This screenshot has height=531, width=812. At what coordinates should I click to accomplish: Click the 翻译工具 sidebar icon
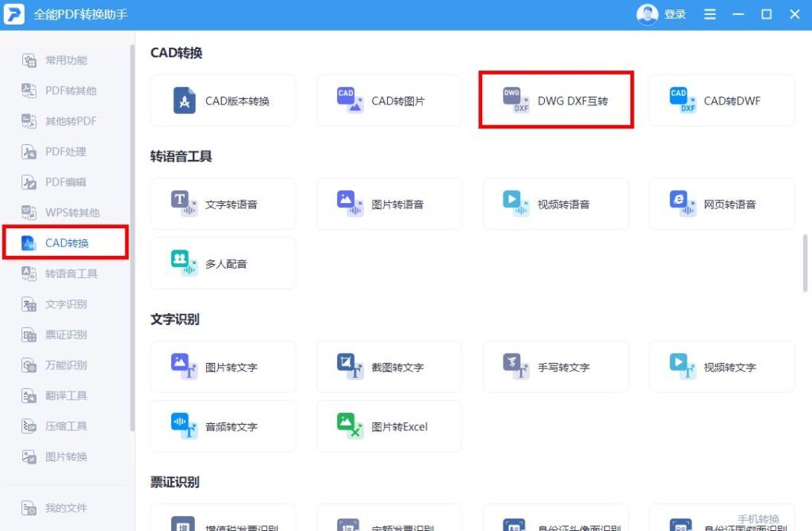(x=29, y=395)
